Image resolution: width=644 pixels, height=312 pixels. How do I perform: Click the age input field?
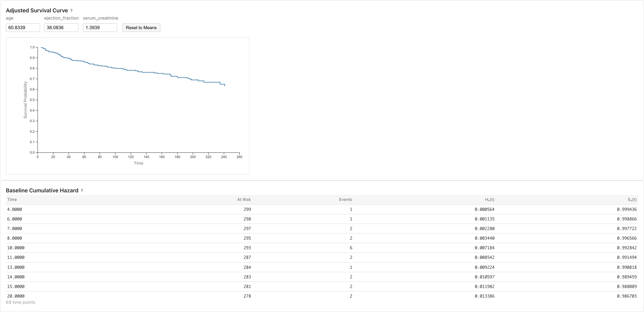coord(23,28)
